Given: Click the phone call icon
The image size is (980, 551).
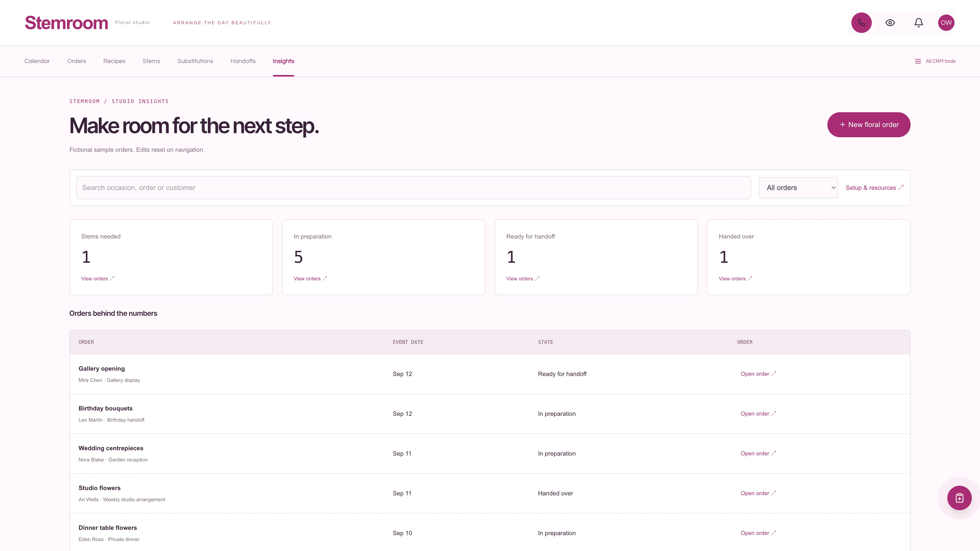Looking at the screenshot, I should [x=861, y=23].
